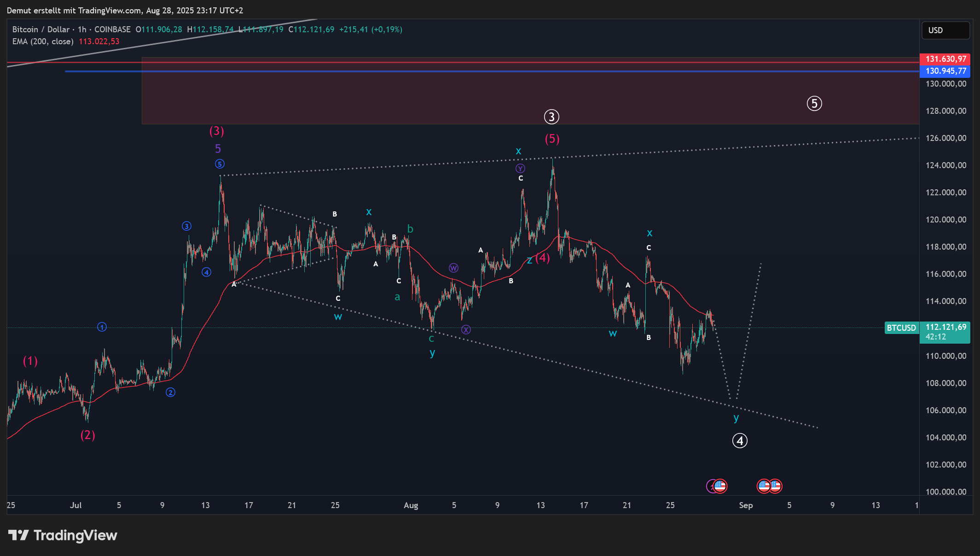Click the red 131.630,97 price label

945,59
